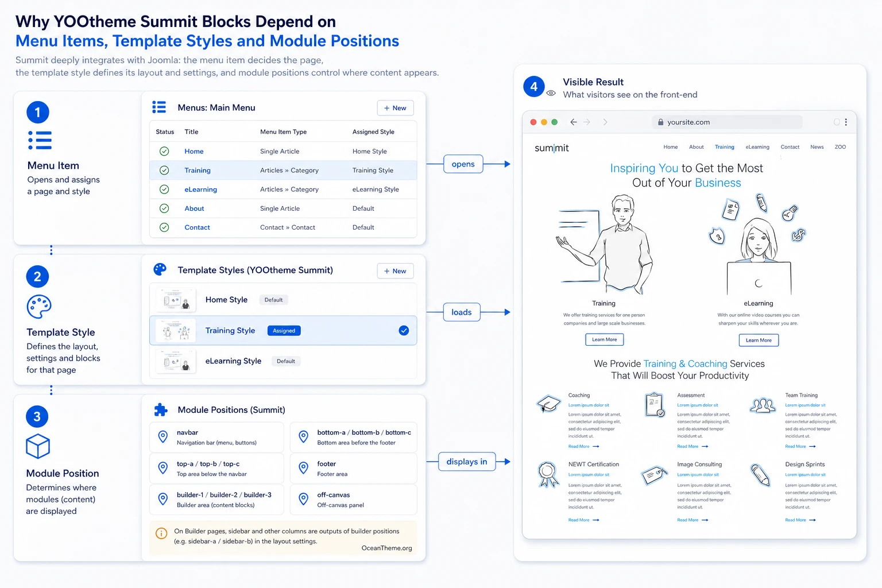Click the Coaching graduation cap icon
The image size is (882, 588).
pyautogui.click(x=548, y=403)
